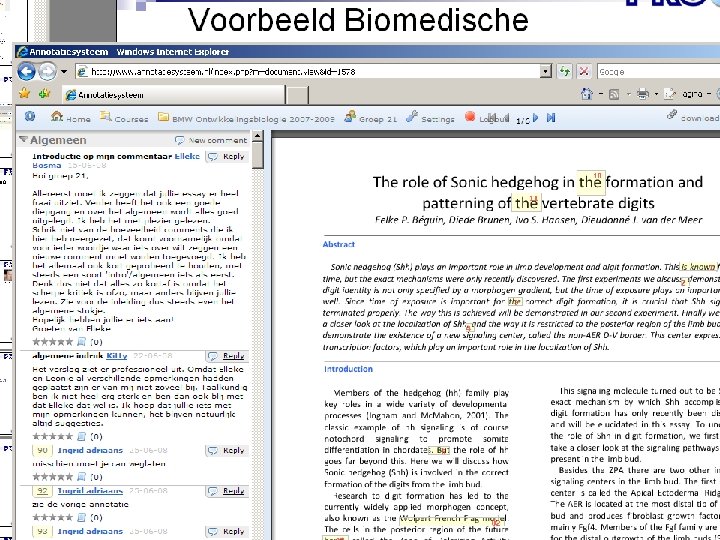720x540 pixels.
Task: Click the Google search box
Action: tap(658, 72)
